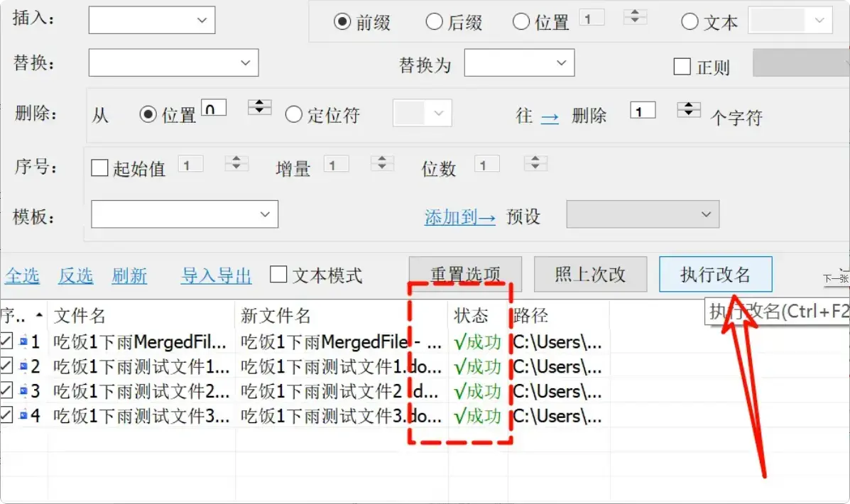Click the 执行改名 button

click(x=716, y=274)
